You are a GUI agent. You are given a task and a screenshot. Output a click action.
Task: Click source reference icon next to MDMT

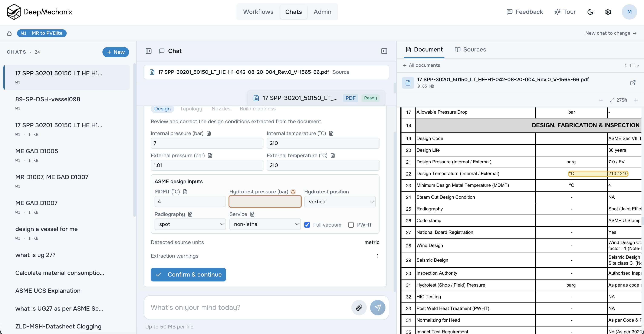(x=185, y=192)
